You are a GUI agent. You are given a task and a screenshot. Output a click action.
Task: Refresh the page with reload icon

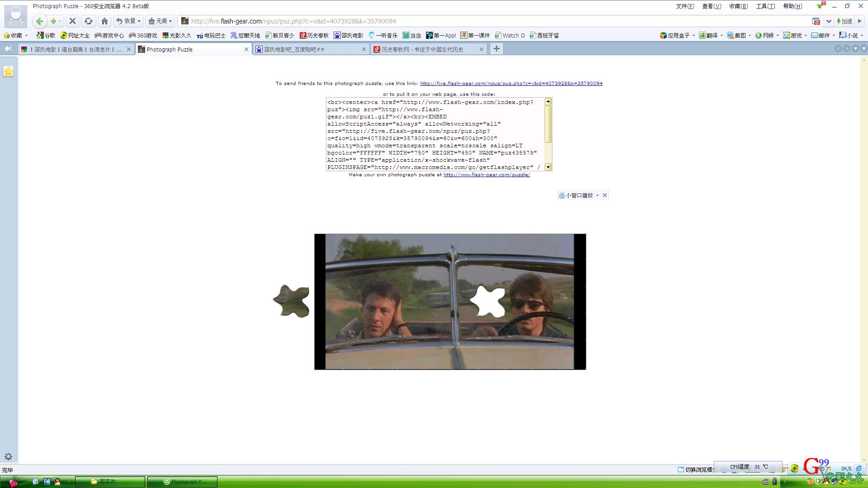pyautogui.click(x=89, y=21)
